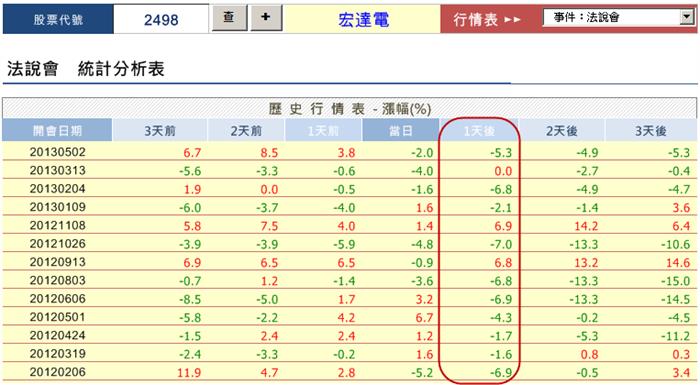Click 14.6 in the 20120913 row
The height and width of the screenshot is (385, 700).
[x=678, y=263]
